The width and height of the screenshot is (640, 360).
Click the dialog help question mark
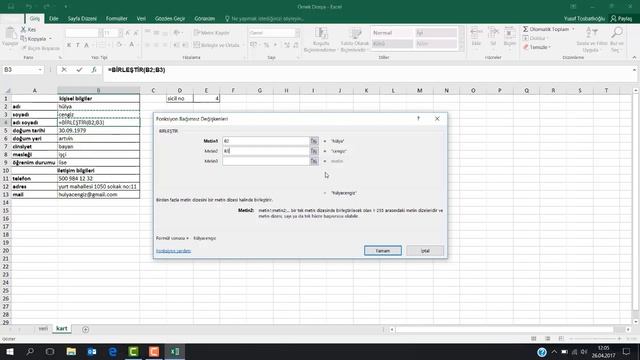tap(418, 118)
